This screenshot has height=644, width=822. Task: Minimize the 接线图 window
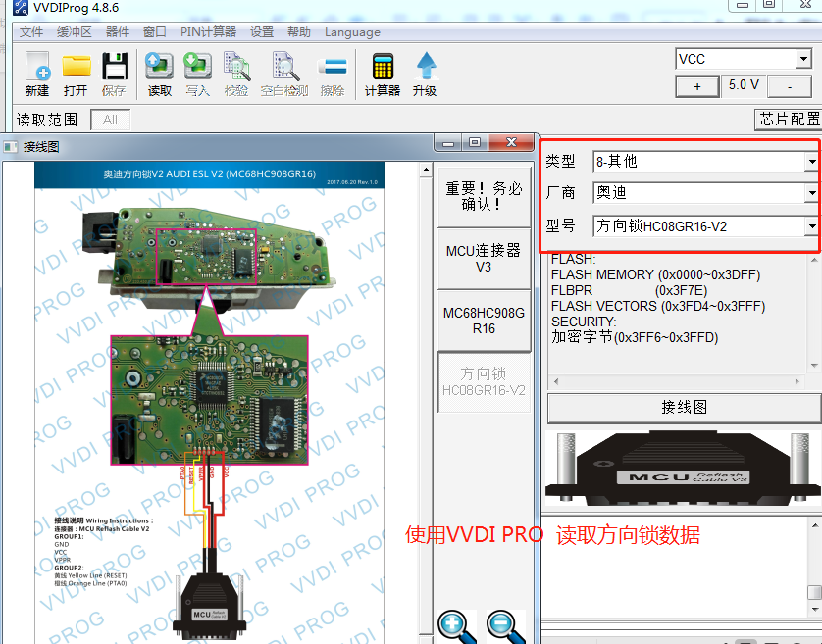[x=448, y=142]
